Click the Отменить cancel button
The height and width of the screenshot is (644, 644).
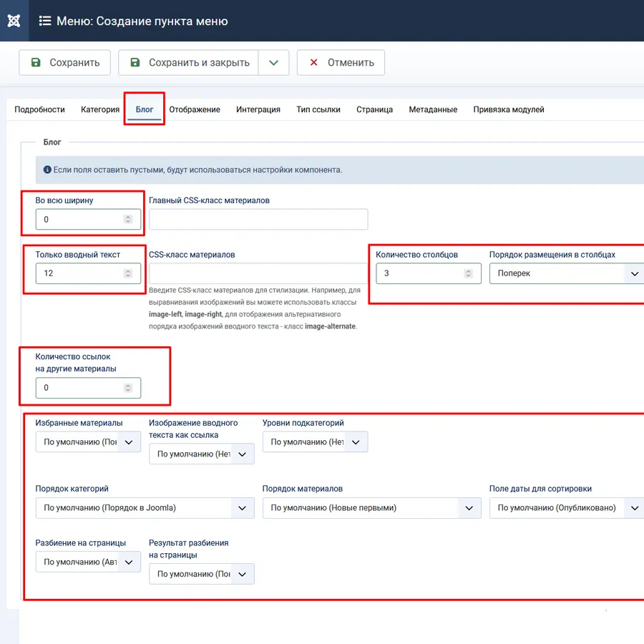[x=341, y=63]
